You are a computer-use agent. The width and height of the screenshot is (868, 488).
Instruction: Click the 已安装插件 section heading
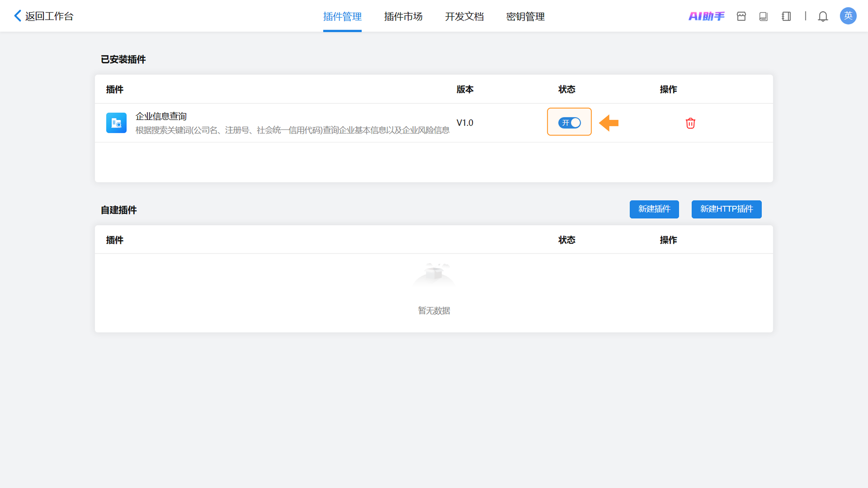pos(123,59)
